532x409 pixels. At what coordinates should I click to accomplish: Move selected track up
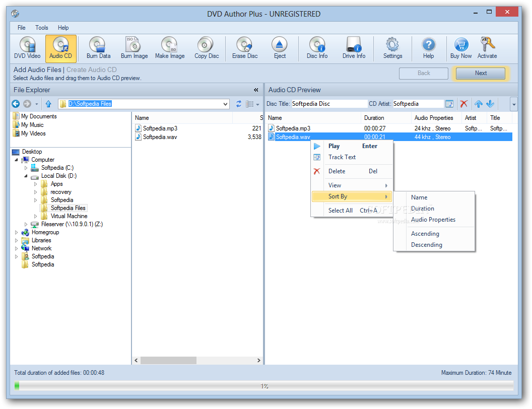point(479,104)
